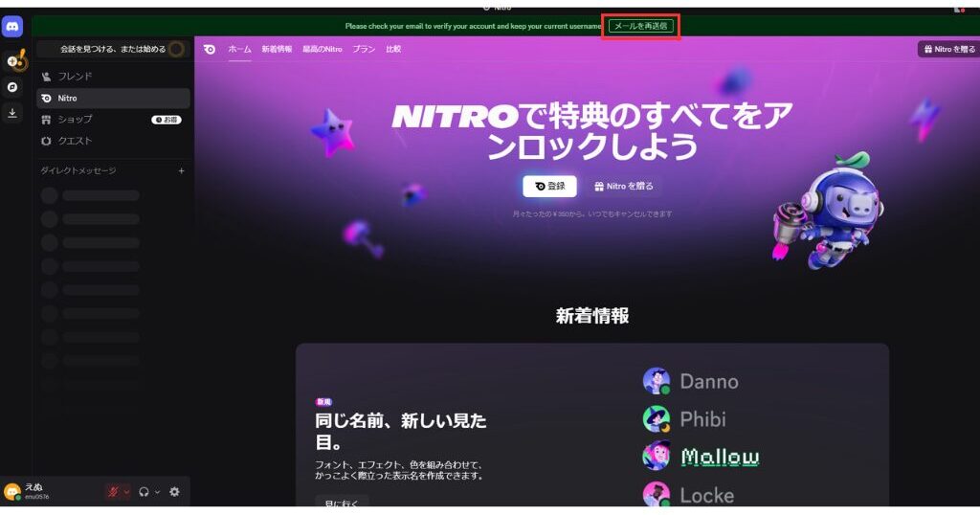The image size is (980, 515).
Task: Click the メールを再送信 button
Action: tap(640, 26)
